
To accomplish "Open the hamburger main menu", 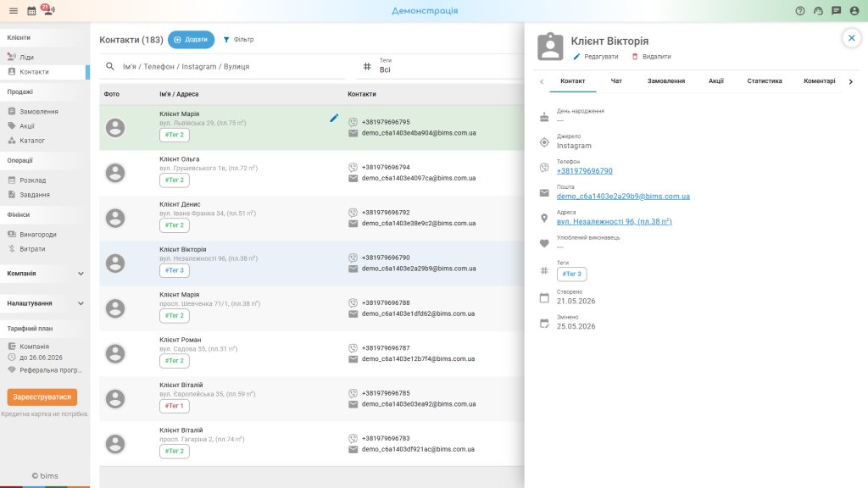I will pyautogui.click(x=14, y=10).
